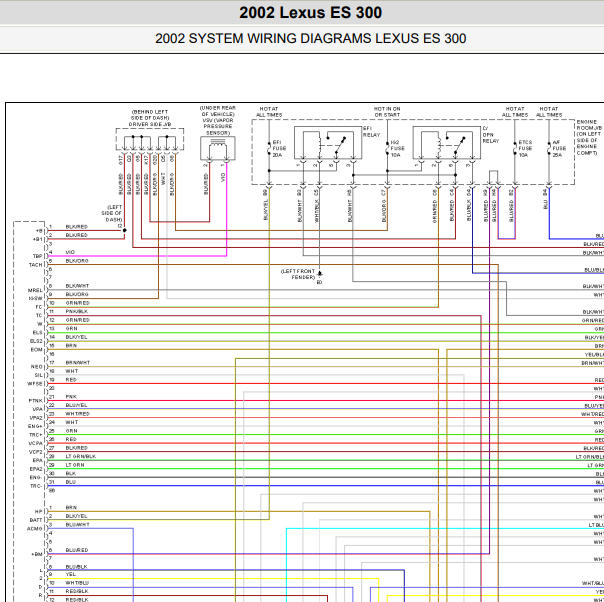Viewport: 604px width, 602px height.
Task: Click the 'TRC+' terminal label
Action: pyautogui.click(x=35, y=434)
